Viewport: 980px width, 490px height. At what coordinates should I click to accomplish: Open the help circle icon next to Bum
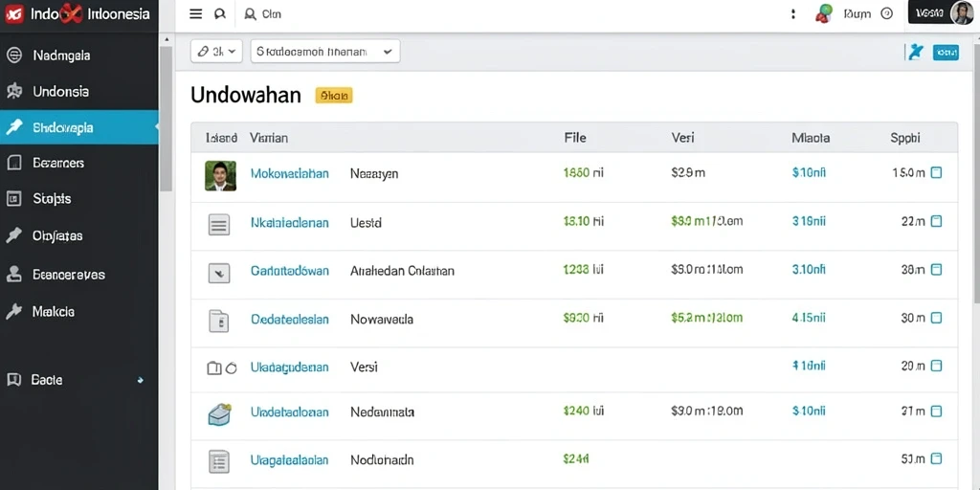click(x=887, y=13)
